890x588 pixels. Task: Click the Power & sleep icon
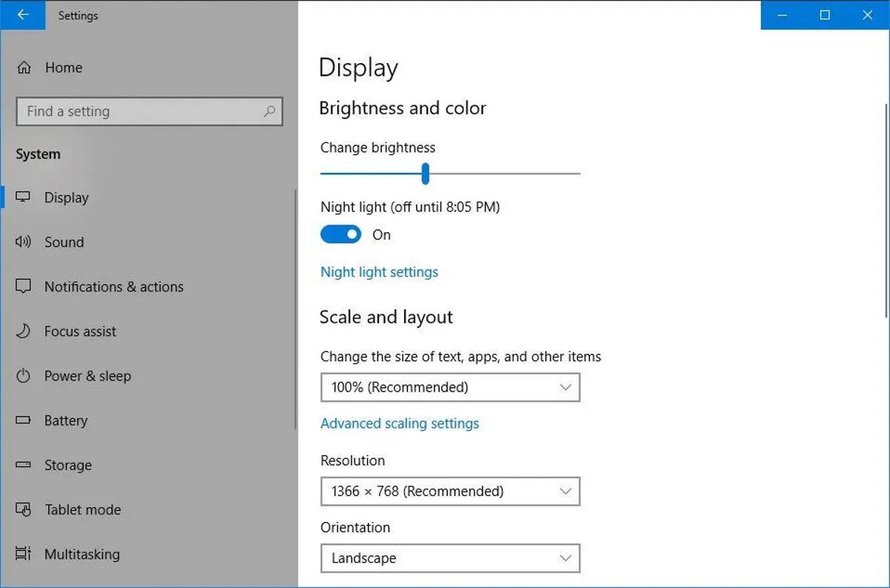tap(24, 376)
